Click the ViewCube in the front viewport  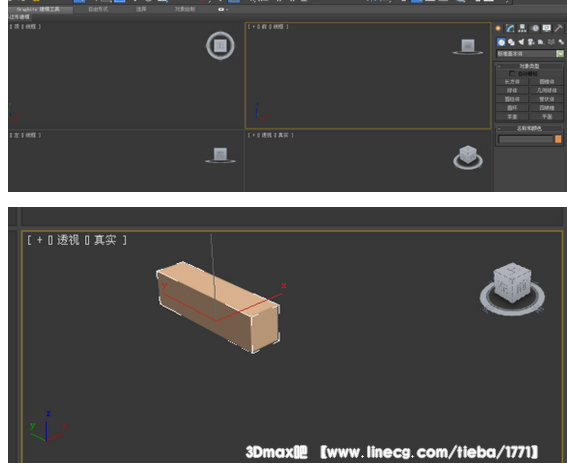tap(468, 47)
